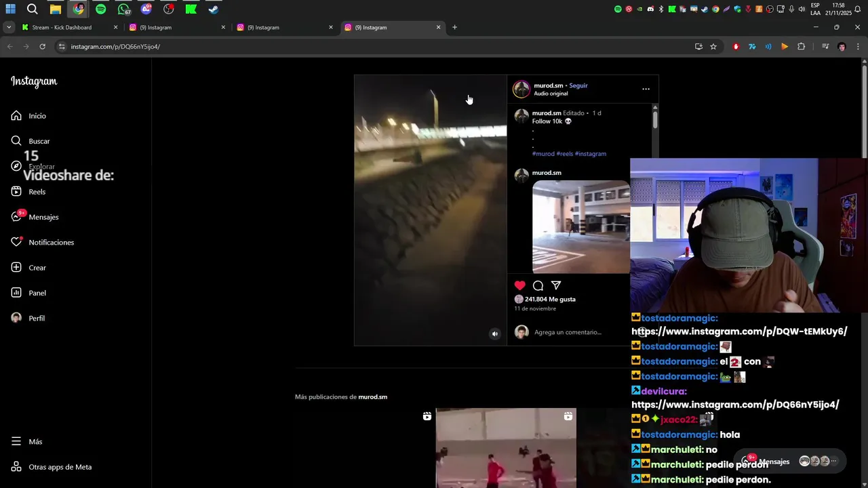Click the 11 de noviembre date
Image resolution: width=868 pixels, height=488 pixels.
(535, 308)
